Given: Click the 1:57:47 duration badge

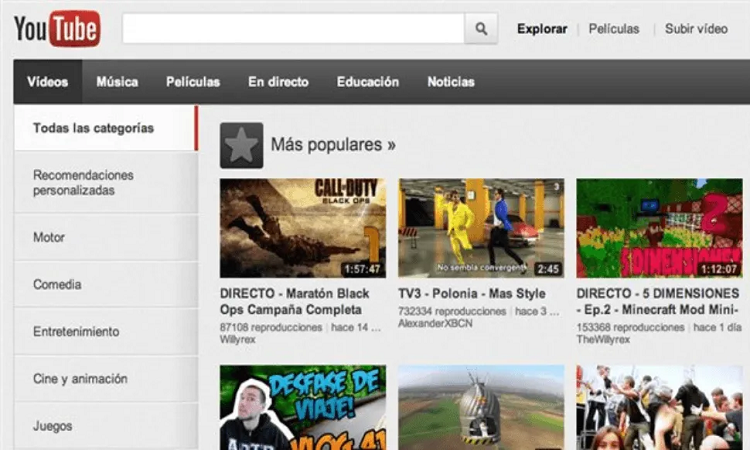Looking at the screenshot, I should [x=363, y=269].
